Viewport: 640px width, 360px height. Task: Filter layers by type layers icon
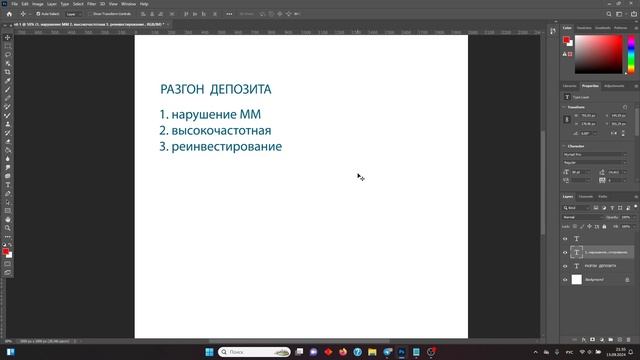click(612, 208)
